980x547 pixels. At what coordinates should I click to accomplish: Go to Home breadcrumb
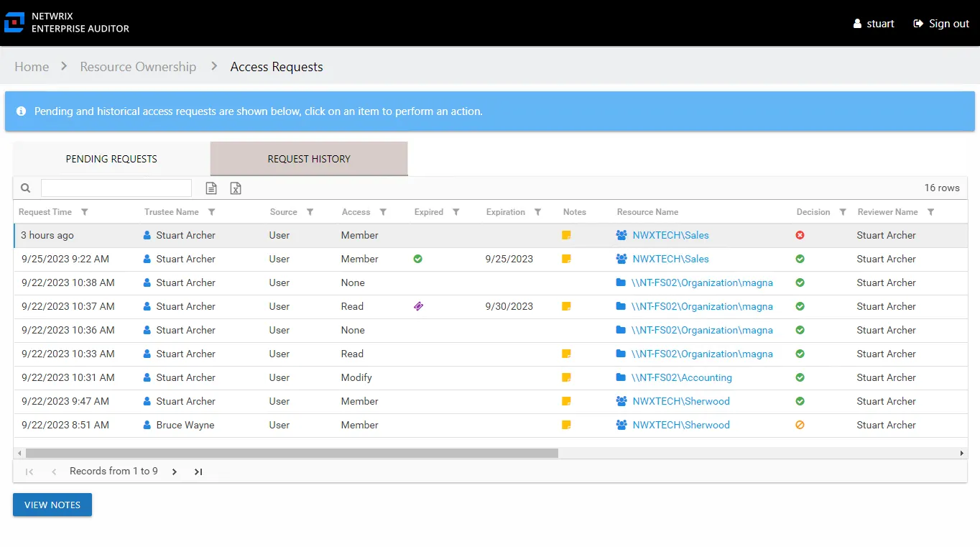click(x=32, y=67)
